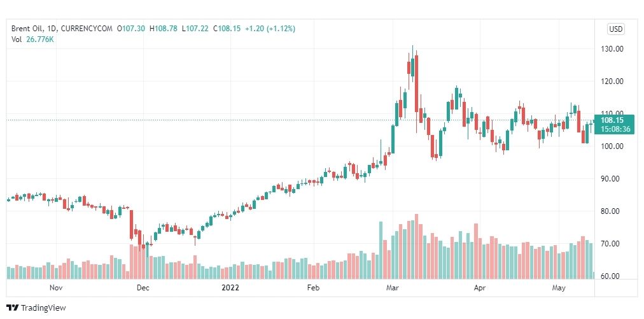Click the TradingView text link
This screenshot has height=319, width=644.
pos(43,308)
